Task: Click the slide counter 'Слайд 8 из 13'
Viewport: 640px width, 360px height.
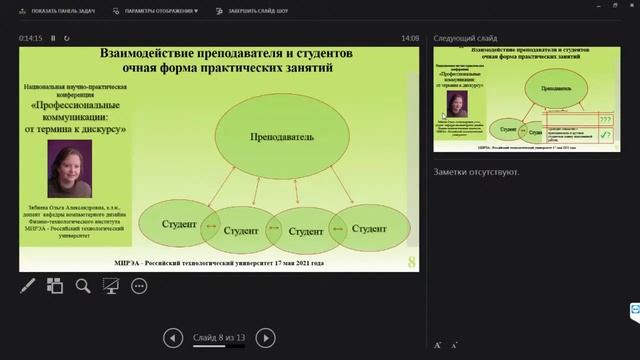Action: (x=219, y=338)
